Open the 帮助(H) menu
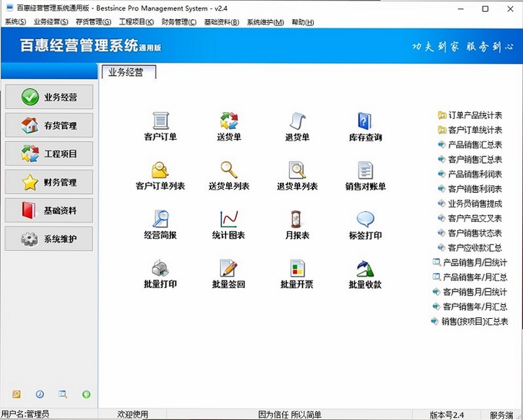 point(303,22)
